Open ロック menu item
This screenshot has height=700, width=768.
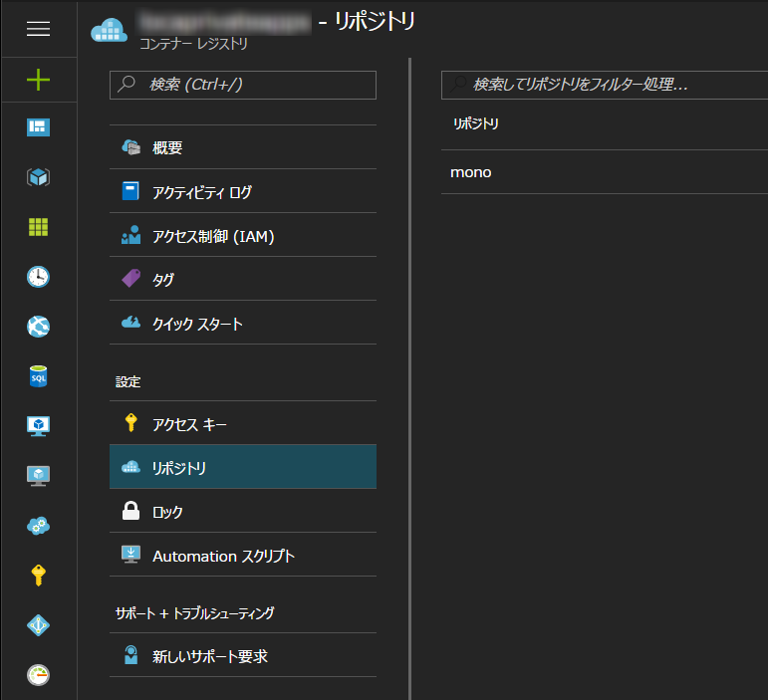(243, 511)
